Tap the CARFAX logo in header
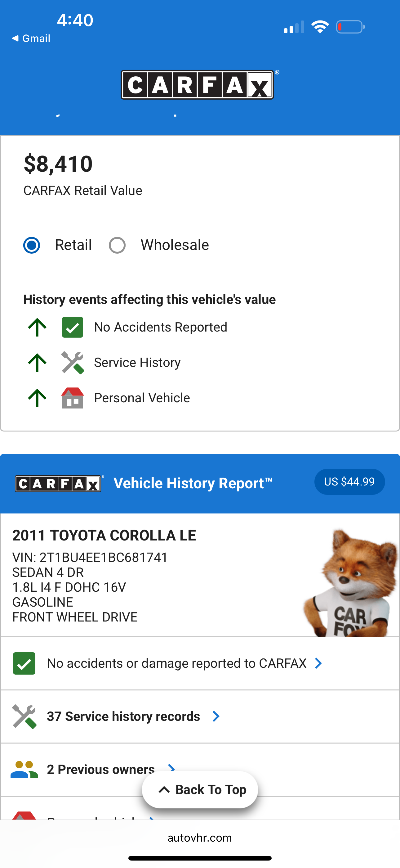400x868 pixels. [197, 84]
